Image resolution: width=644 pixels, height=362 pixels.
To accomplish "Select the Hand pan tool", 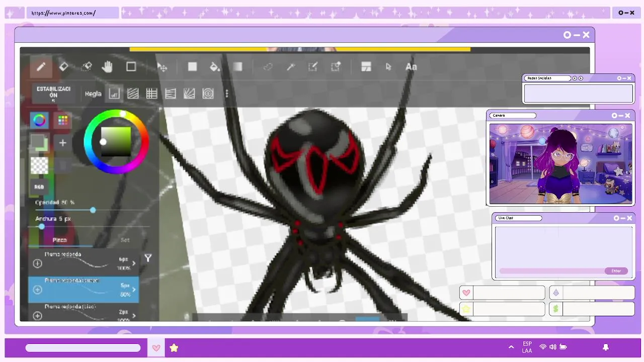I will (107, 67).
